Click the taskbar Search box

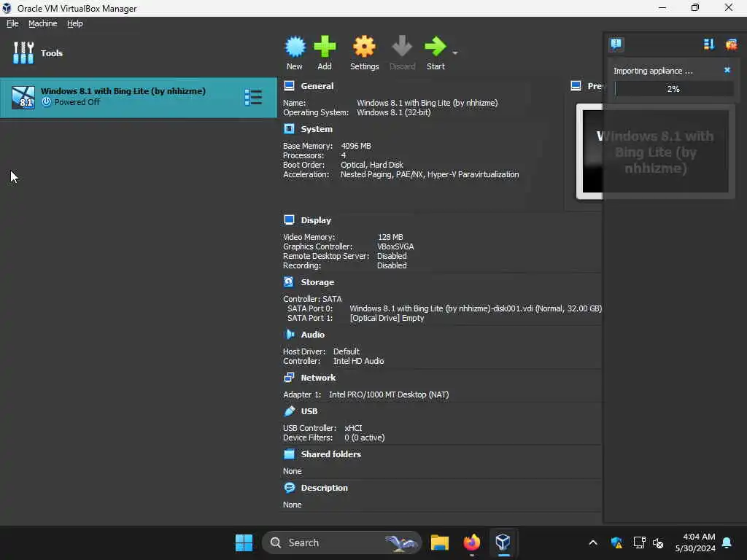(x=341, y=542)
